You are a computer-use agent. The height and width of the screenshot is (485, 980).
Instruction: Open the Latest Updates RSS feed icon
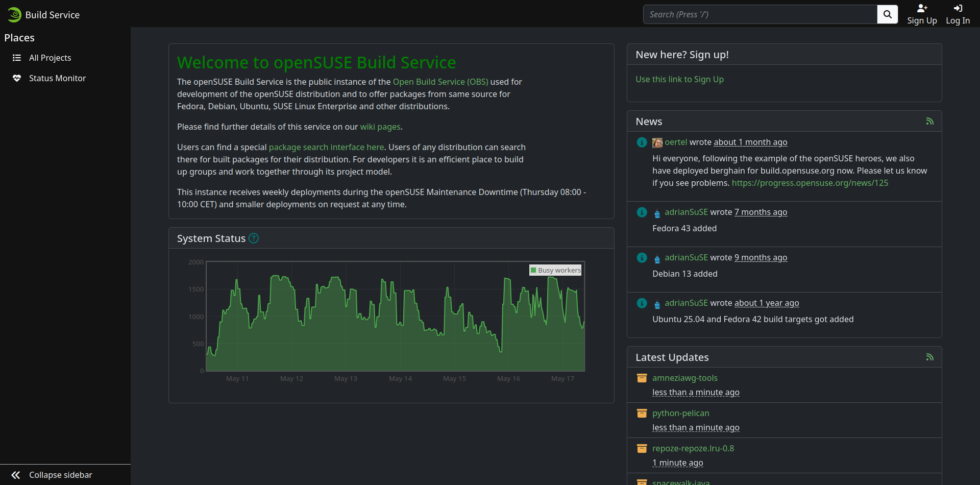pos(929,357)
